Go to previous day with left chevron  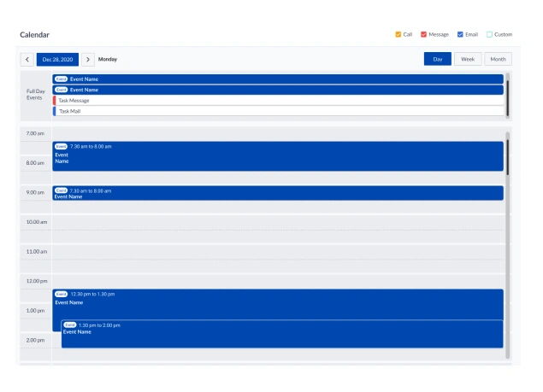(27, 60)
